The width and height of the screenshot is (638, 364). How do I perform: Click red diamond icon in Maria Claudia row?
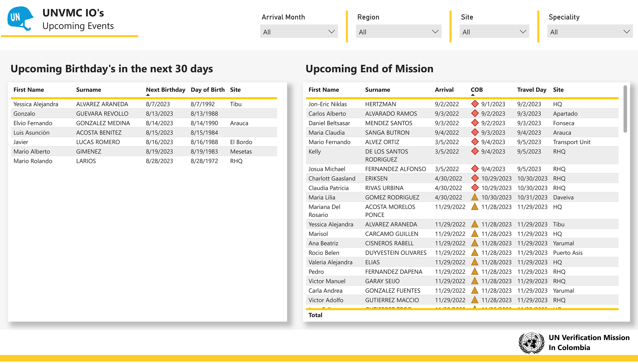(475, 132)
